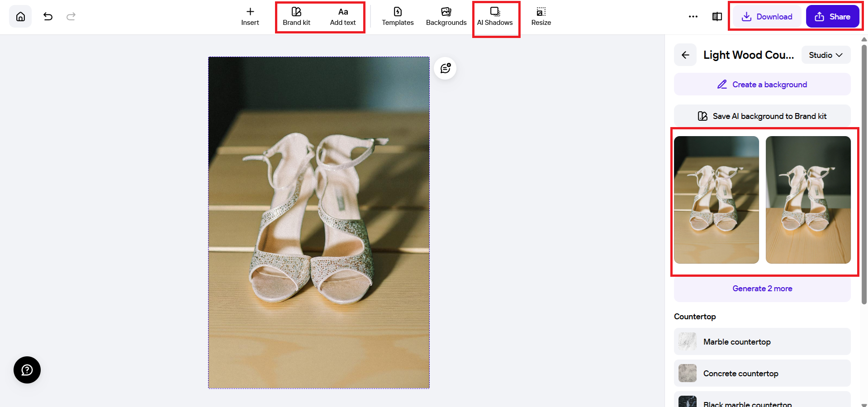This screenshot has height=407, width=868.
Task: Open the feedback comment bubble
Action: (445, 68)
